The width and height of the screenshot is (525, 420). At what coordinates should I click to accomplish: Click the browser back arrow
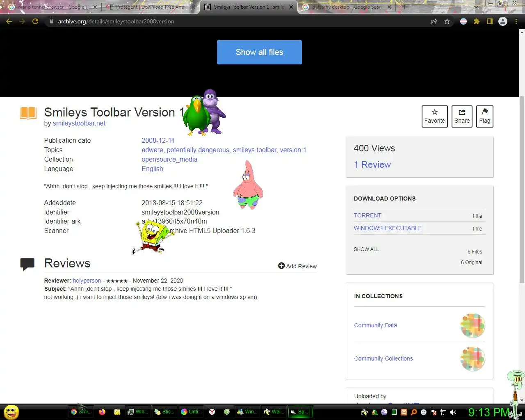click(x=9, y=21)
